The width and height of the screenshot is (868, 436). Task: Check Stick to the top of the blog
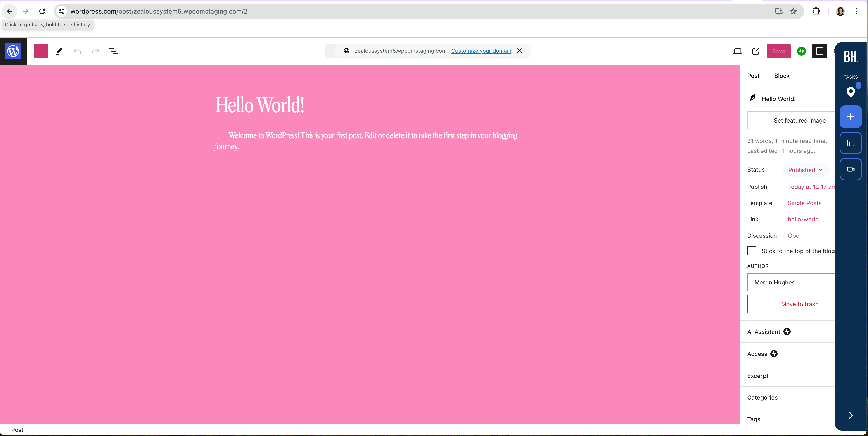click(752, 251)
